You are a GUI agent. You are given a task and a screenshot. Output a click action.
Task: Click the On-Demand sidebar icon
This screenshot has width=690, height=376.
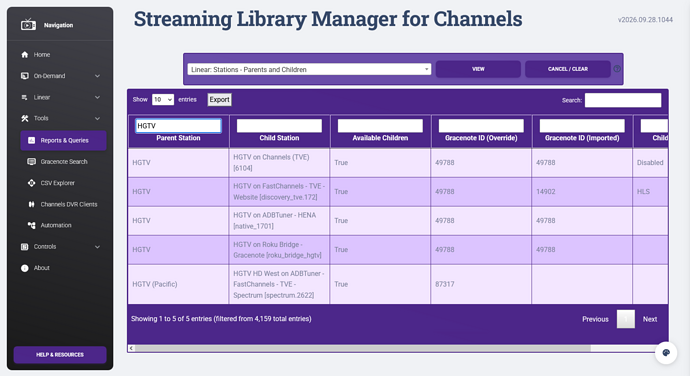25,76
